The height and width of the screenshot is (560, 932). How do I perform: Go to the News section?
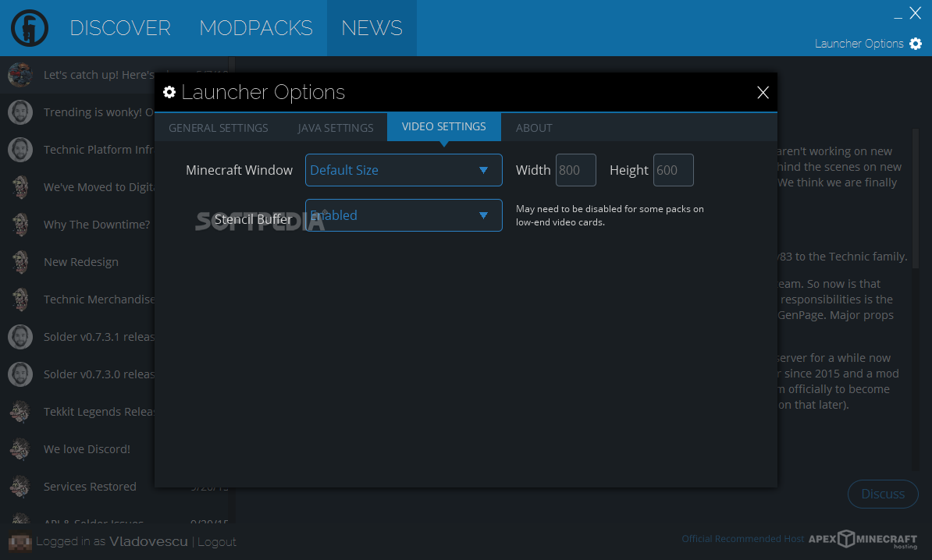pos(372,28)
